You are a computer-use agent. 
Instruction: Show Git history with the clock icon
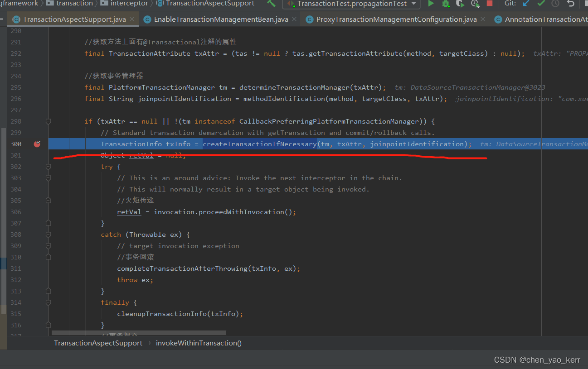[x=555, y=3]
